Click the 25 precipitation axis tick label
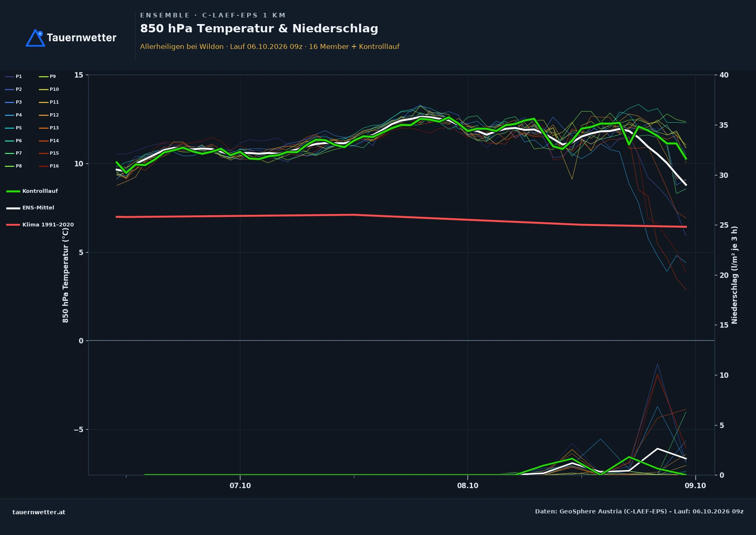 tap(724, 225)
